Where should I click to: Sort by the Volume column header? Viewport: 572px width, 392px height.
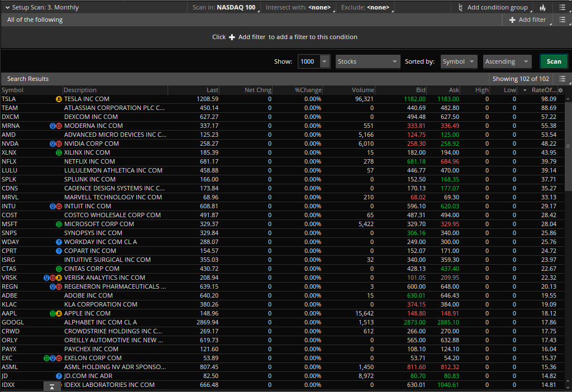[x=363, y=90]
